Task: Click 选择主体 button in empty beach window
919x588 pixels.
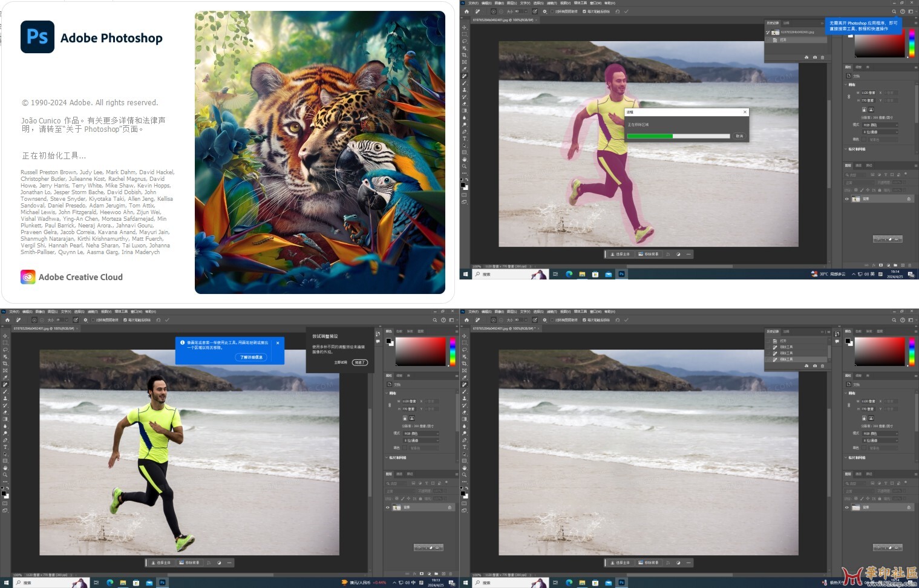Action: pos(620,563)
